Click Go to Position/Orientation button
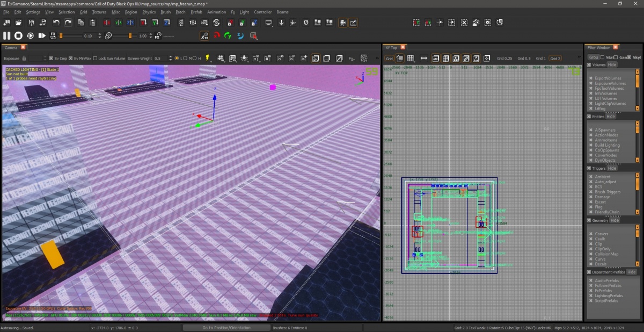This screenshot has width=644, height=332. coord(225,328)
